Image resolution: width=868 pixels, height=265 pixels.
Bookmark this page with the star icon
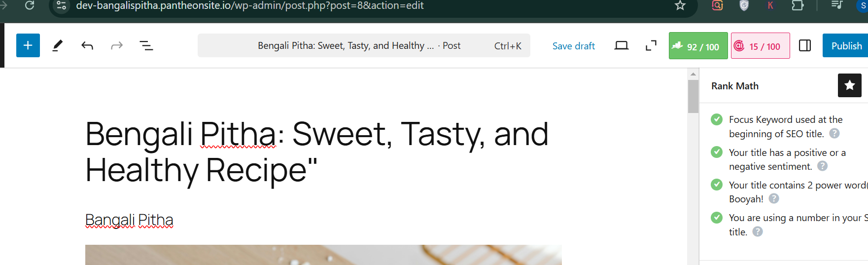[680, 5]
